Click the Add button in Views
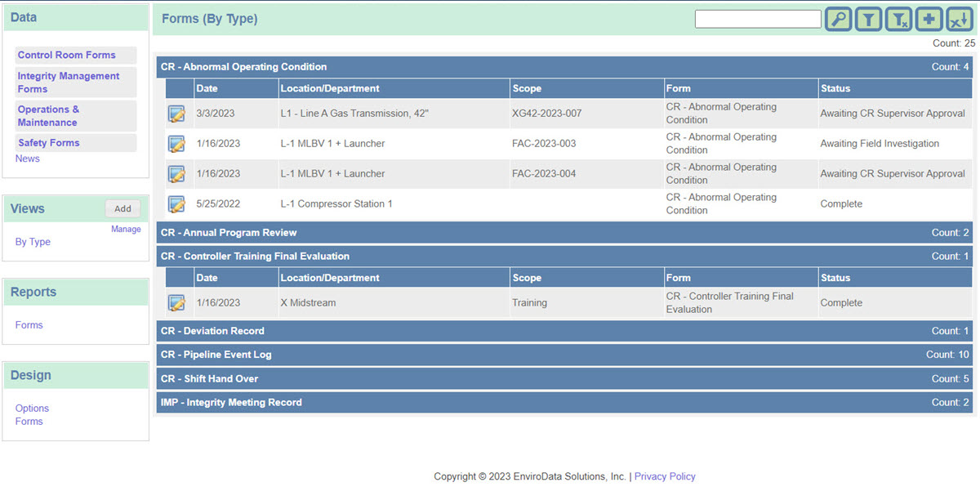980x487 pixels. click(x=122, y=208)
